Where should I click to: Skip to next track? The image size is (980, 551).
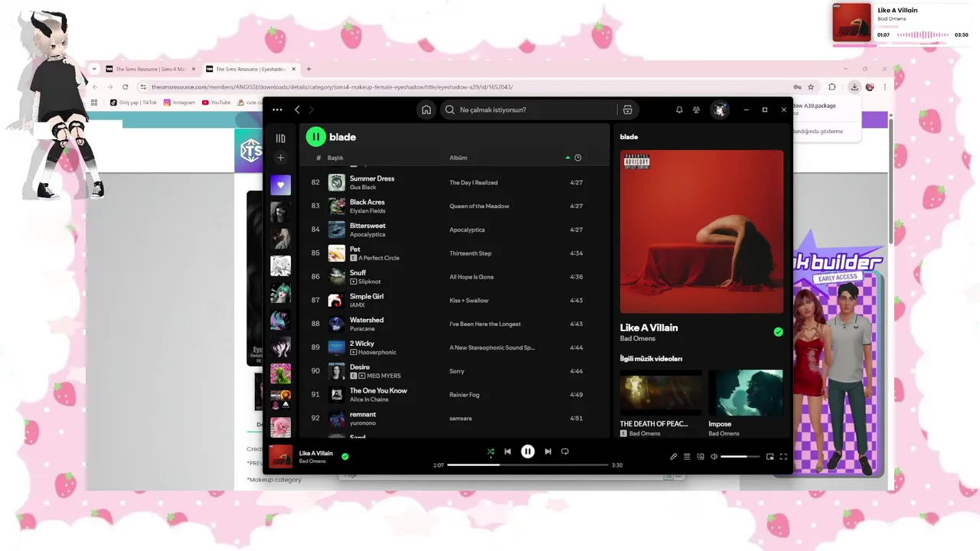547,452
